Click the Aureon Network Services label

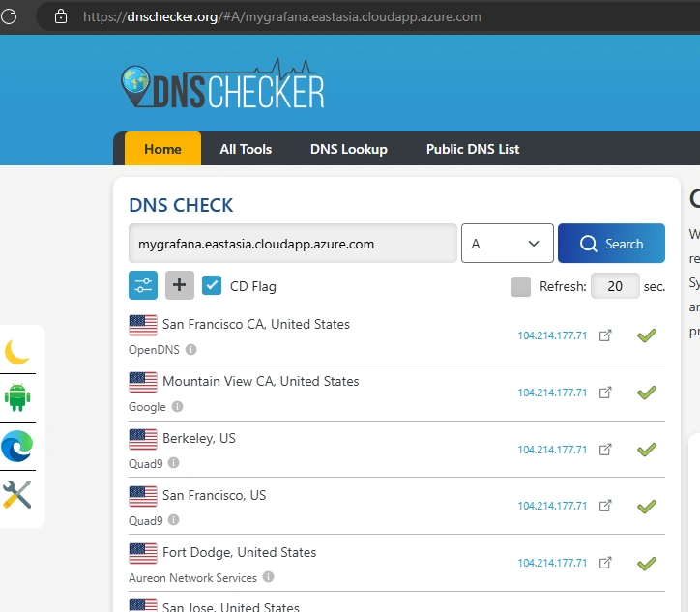tap(192, 578)
